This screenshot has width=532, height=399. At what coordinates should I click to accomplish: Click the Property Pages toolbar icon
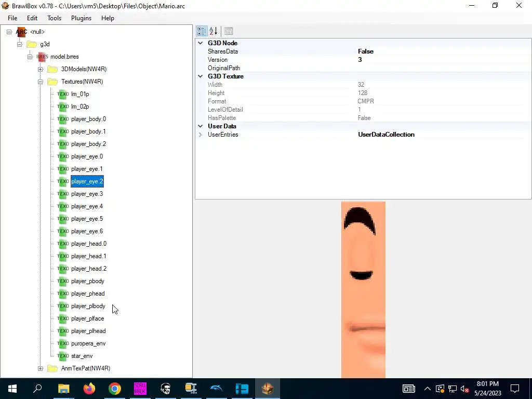click(229, 31)
